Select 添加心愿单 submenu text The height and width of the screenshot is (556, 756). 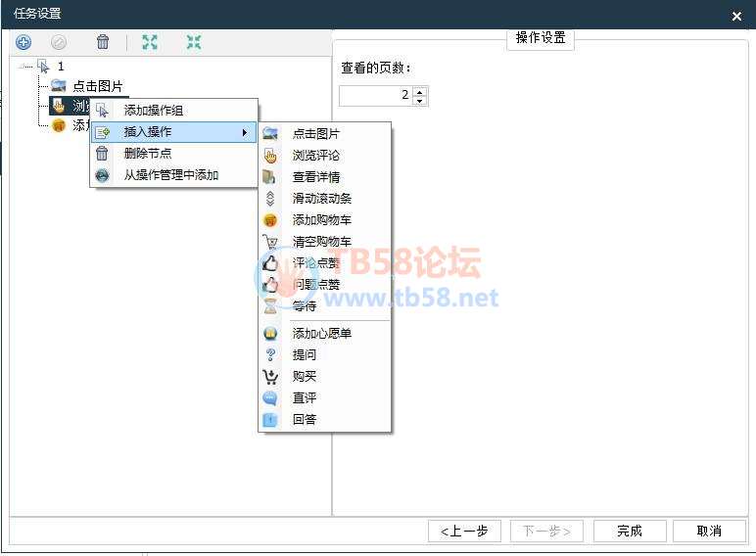tap(321, 333)
